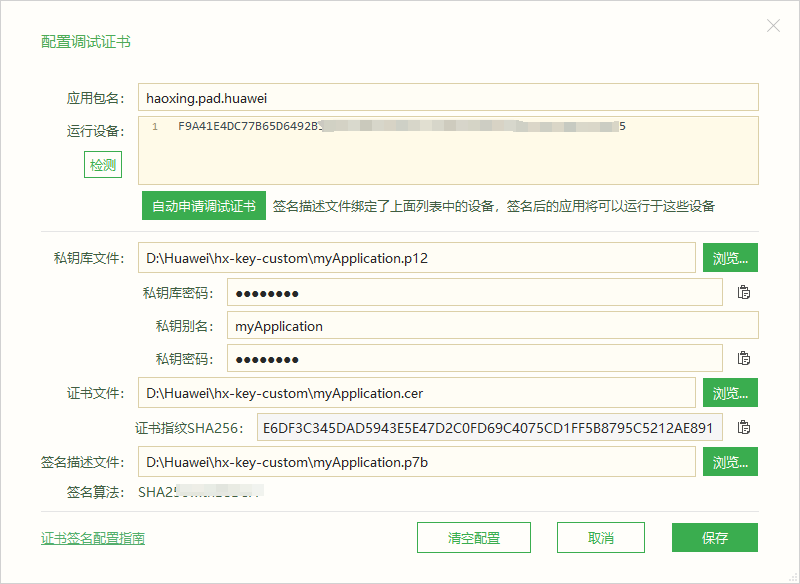This screenshot has height=584, width=800.
Task: Click 清空配置 to clear the configuration
Action: [x=473, y=537]
